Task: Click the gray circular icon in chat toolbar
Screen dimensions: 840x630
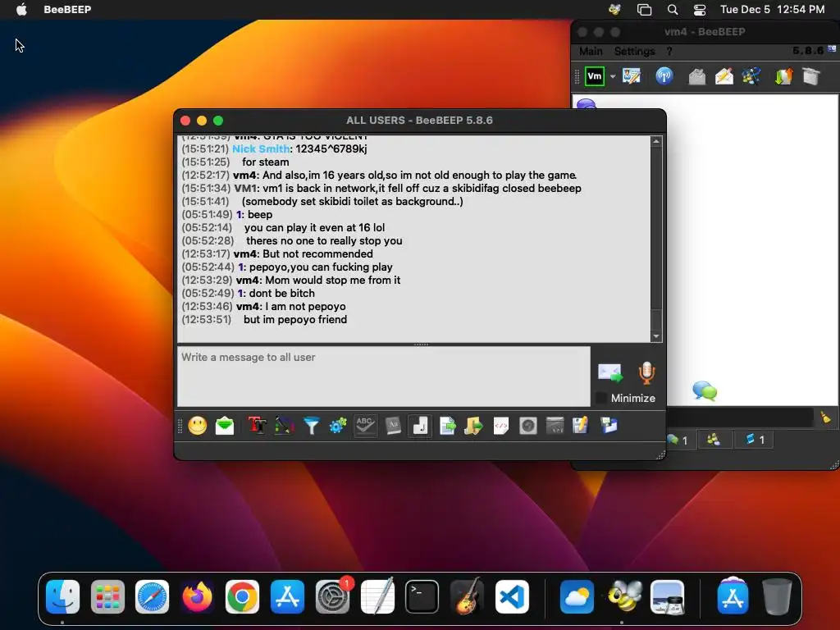Action: [527, 426]
